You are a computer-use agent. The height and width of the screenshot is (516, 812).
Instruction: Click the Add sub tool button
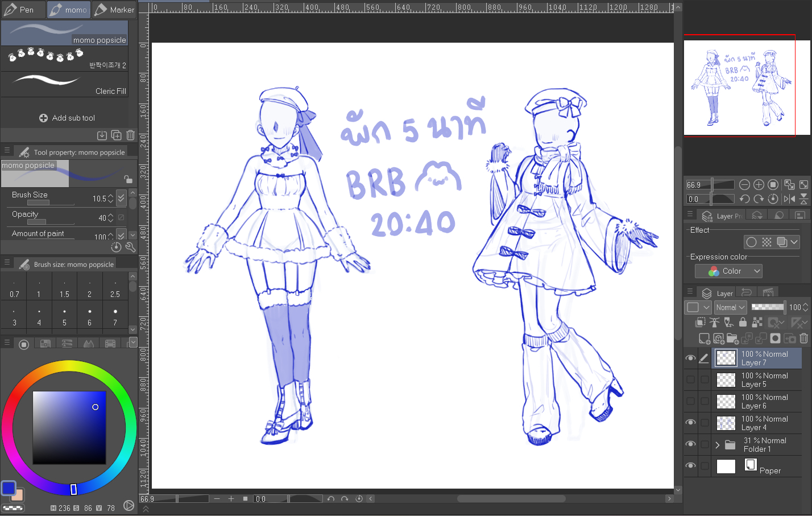pyautogui.click(x=67, y=118)
